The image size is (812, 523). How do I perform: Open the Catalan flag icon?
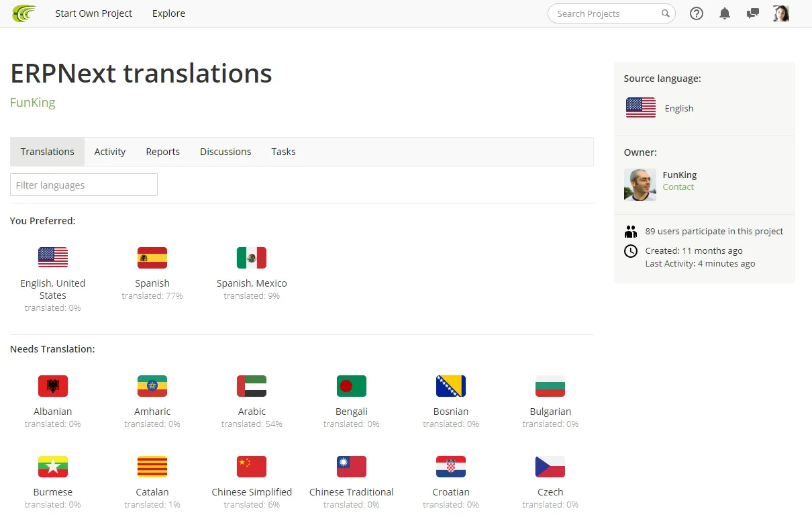click(152, 467)
